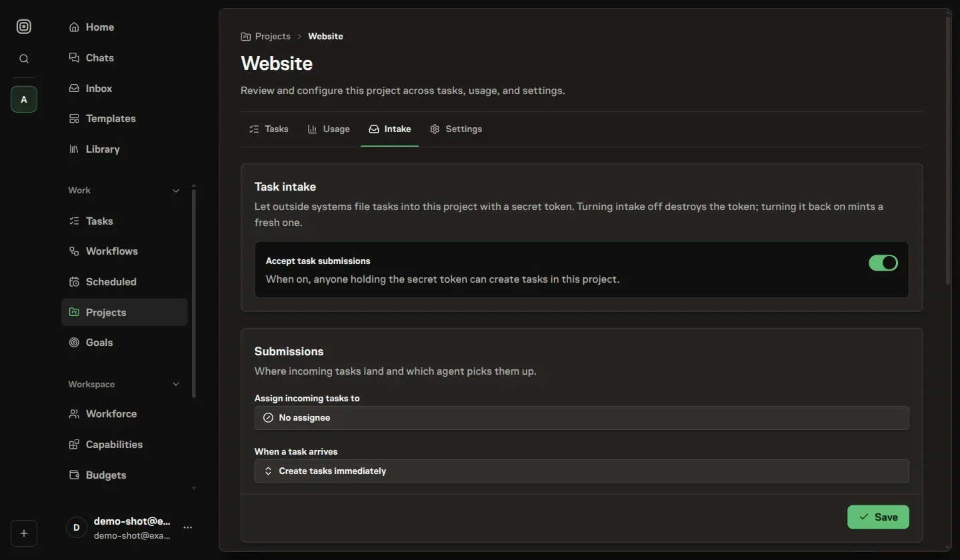Click the Scheduled calendar-clock icon
Image resolution: width=960 pixels, height=560 pixels.
point(74,282)
